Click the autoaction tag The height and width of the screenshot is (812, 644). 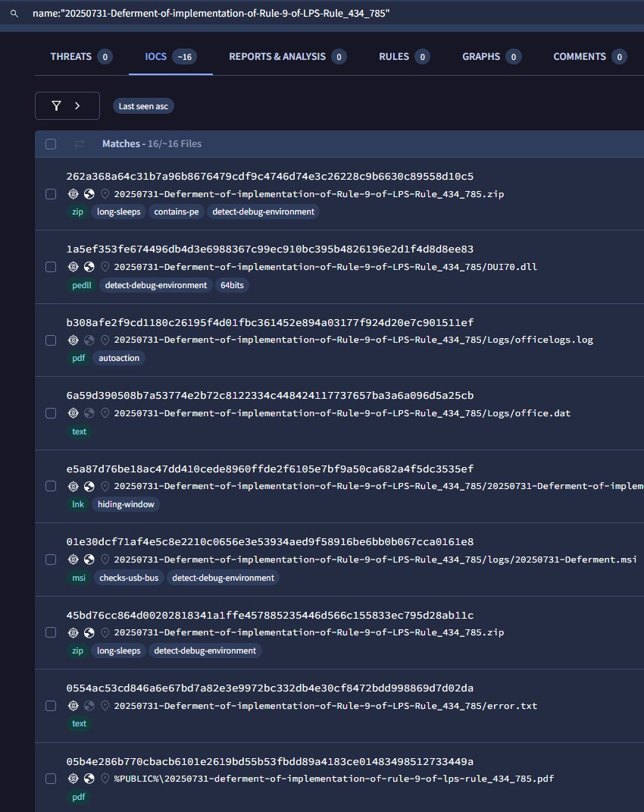[119, 358]
